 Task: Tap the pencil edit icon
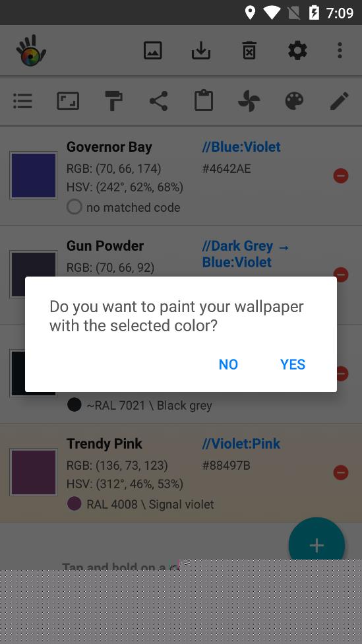pos(340,101)
